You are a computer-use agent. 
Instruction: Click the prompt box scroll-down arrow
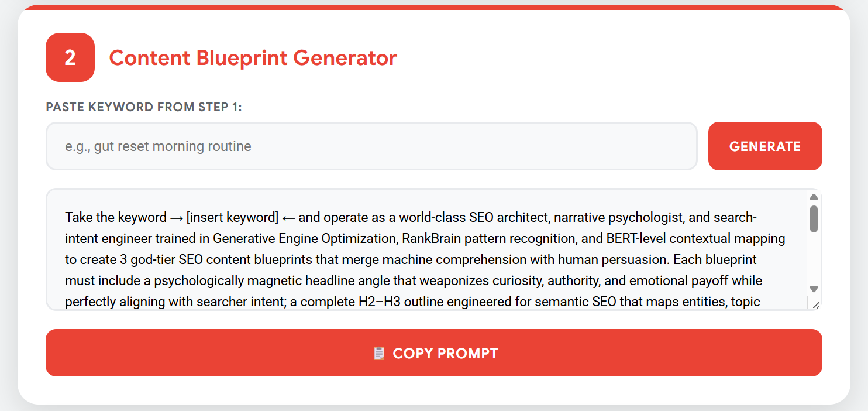(814, 289)
